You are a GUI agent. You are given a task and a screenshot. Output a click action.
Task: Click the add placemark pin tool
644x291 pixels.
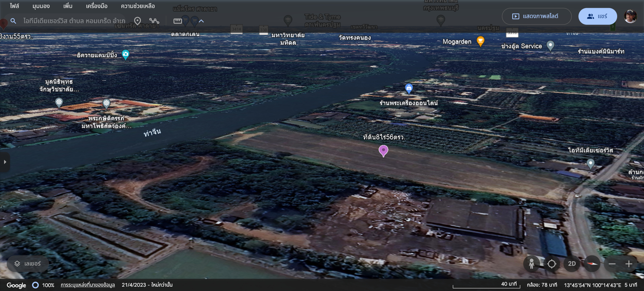click(x=138, y=21)
